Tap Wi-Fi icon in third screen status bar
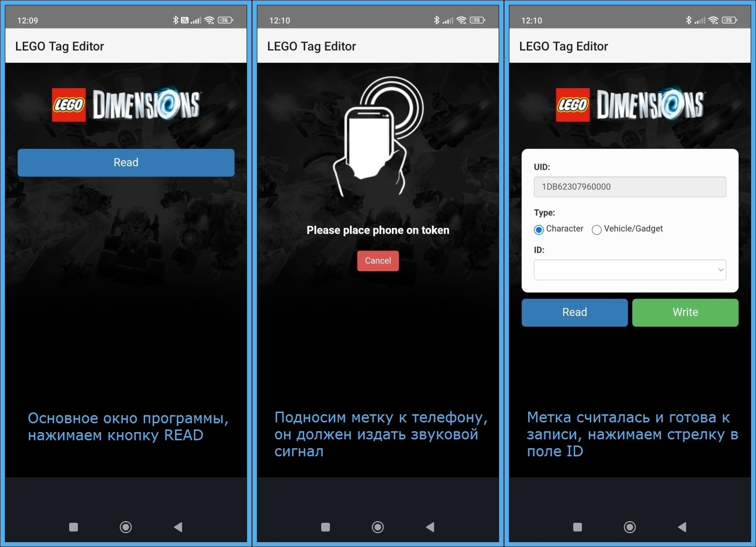Screen dimensions: 756x547 tap(713, 20)
